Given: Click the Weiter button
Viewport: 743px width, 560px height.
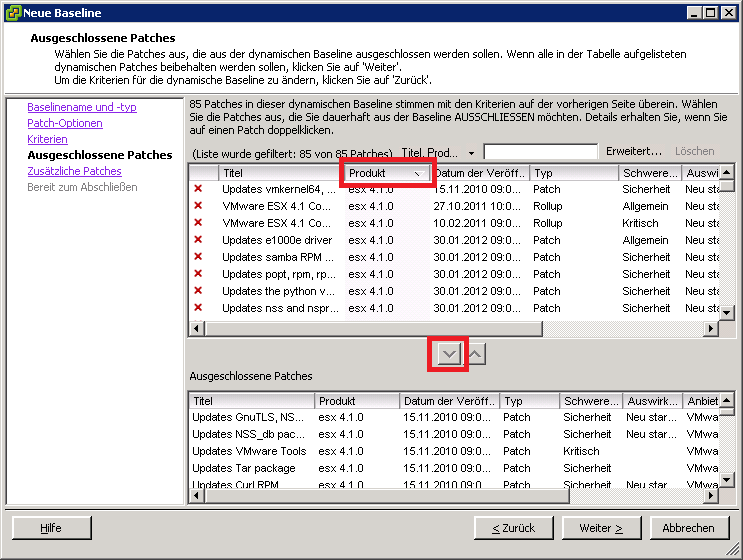Looking at the screenshot, I should pyautogui.click(x=600, y=528).
